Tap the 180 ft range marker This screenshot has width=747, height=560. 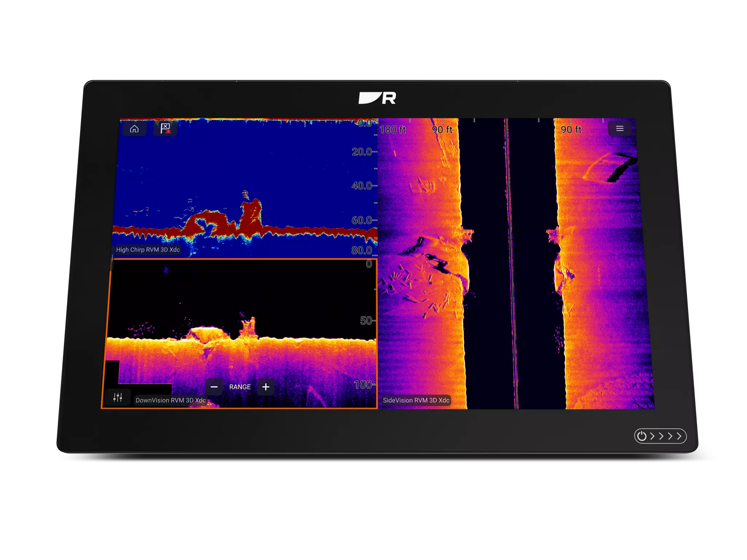[393, 130]
